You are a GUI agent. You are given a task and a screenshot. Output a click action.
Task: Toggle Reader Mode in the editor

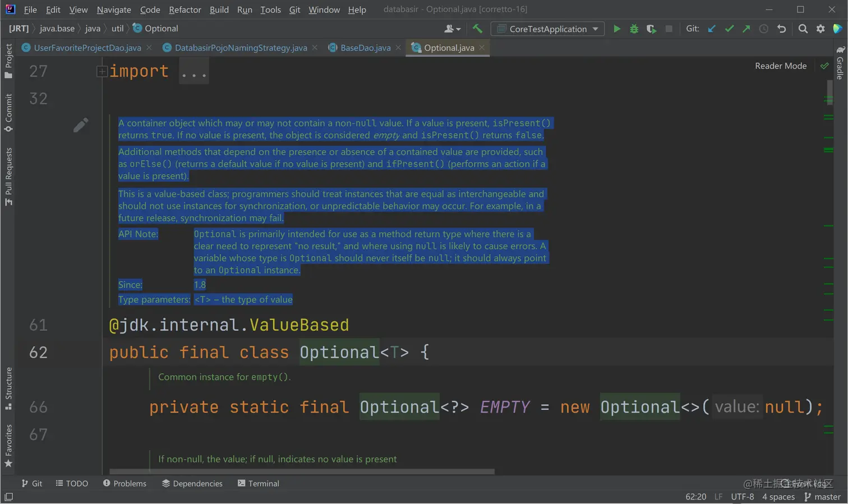[x=780, y=66]
